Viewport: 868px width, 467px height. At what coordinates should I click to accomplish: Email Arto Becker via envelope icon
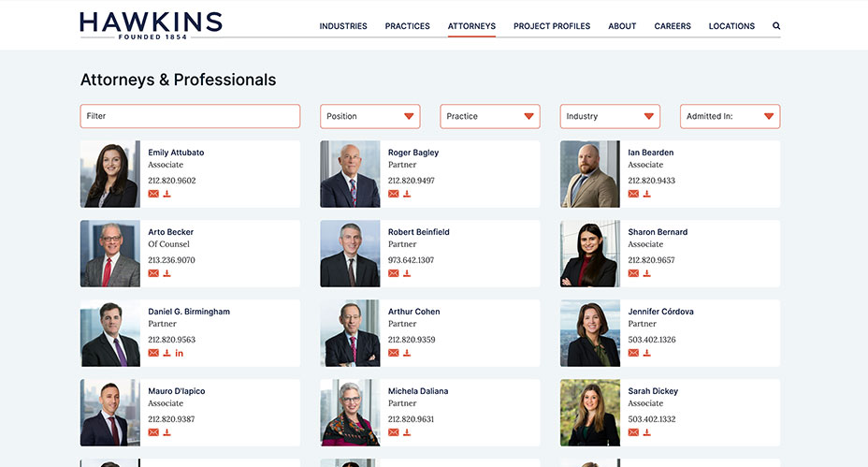point(153,273)
